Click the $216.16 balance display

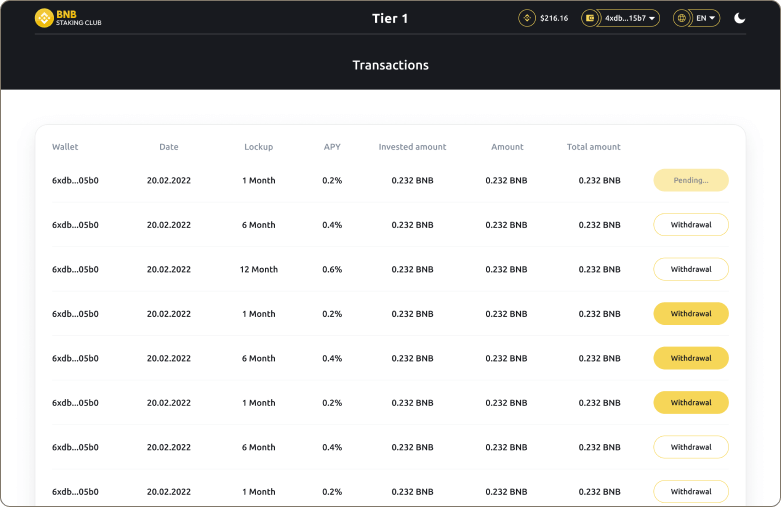(x=553, y=18)
